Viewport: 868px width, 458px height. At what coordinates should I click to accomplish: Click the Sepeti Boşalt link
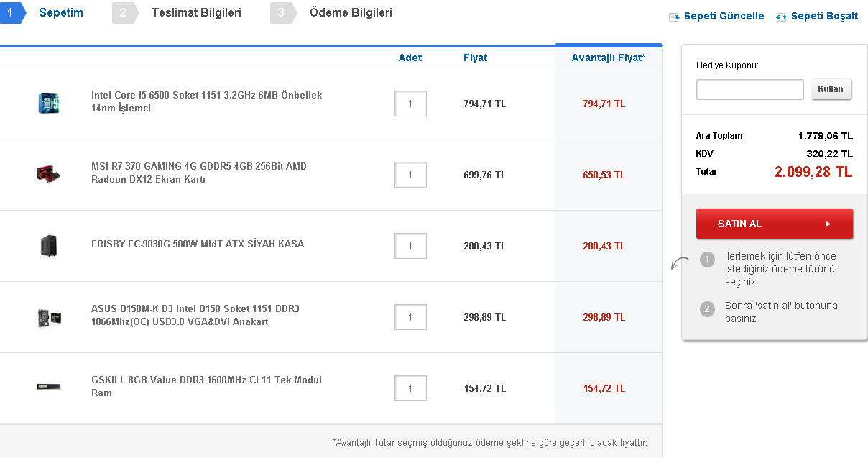click(824, 16)
